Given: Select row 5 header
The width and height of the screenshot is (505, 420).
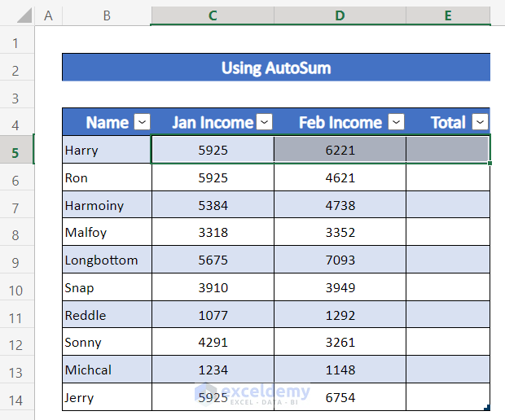Looking at the screenshot, I should click(x=16, y=150).
